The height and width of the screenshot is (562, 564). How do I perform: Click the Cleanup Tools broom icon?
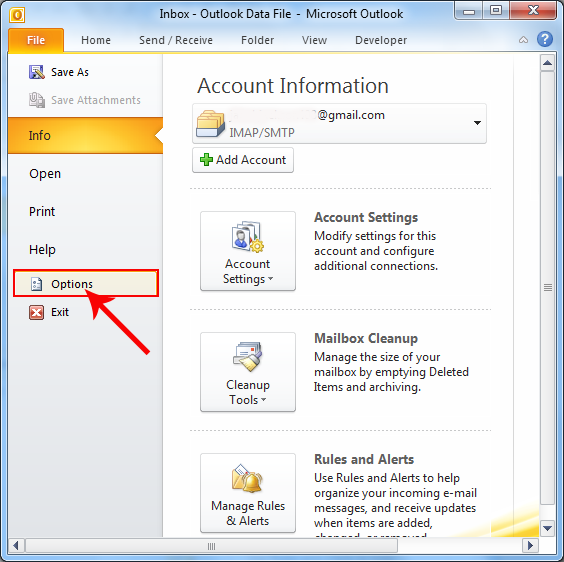247,357
